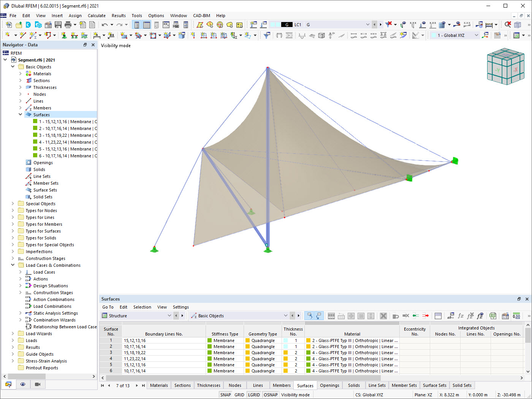The image size is (532, 399).
Task: Open the CAD-BIM menu
Action: (201, 16)
